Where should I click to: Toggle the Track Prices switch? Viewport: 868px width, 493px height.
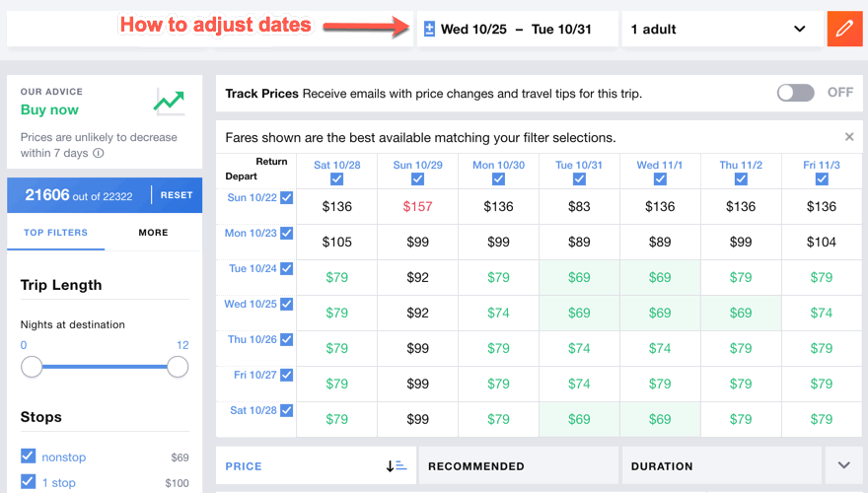[x=795, y=93]
